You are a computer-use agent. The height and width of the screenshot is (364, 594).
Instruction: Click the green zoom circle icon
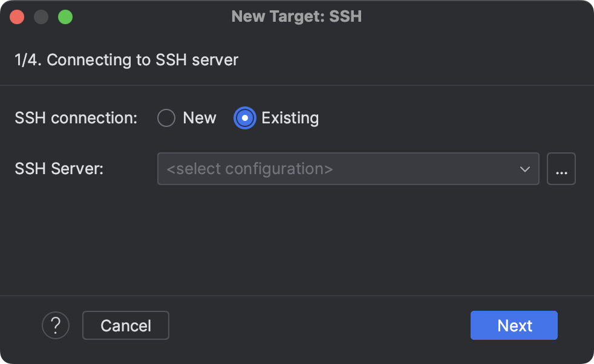(x=65, y=16)
